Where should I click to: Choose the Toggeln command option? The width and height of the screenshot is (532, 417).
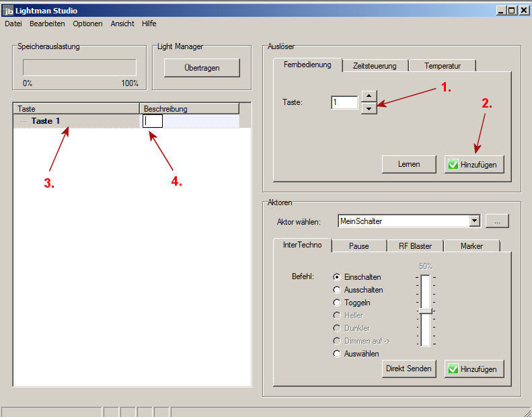(337, 303)
